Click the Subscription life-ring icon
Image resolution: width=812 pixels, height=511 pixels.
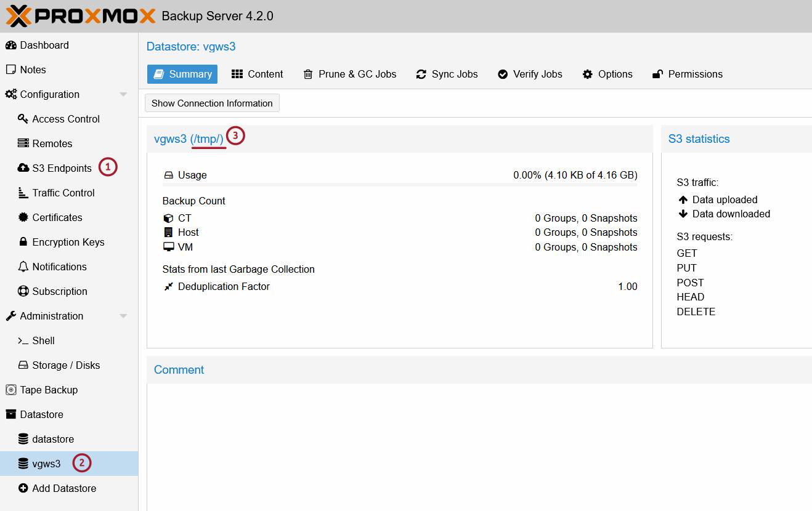(x=23, y=291)
